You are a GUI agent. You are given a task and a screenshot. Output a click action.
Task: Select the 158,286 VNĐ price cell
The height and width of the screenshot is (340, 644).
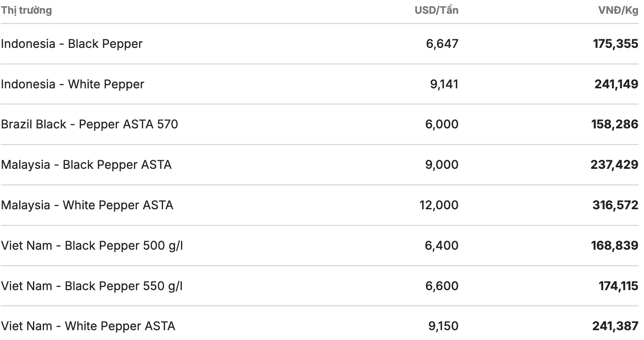[615, 124]
